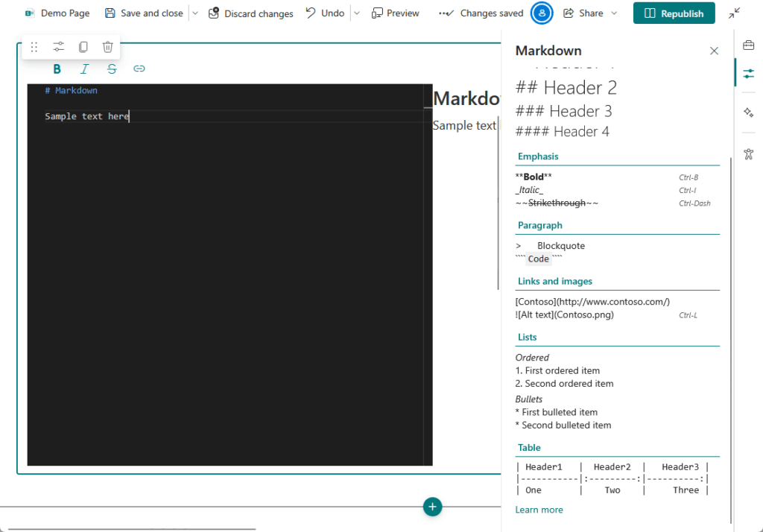This screenshot has width=763, height=532.
Task: Click the 'Sample text here' editor line
Action: coord(86,116)
